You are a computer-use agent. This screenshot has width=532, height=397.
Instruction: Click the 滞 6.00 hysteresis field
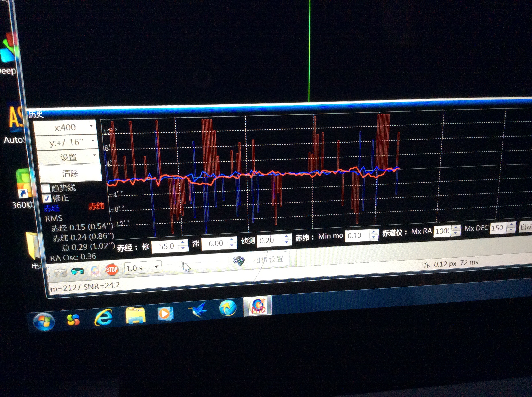[x=215, y=243]
